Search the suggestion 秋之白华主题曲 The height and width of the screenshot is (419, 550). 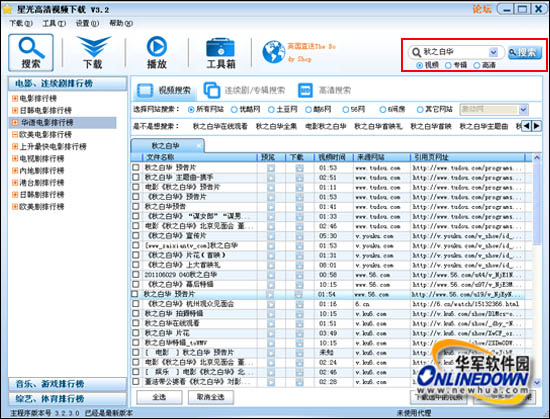[484, 126]
